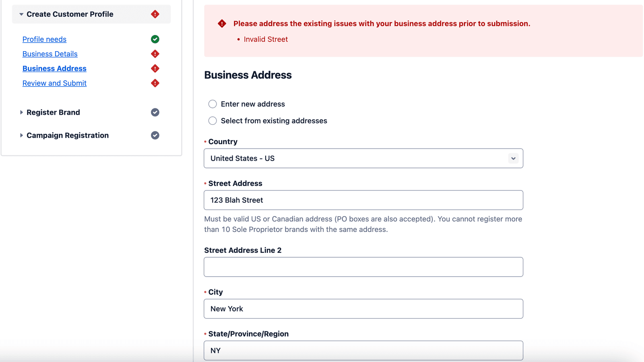Choose Select from existing addresses radio button
The image size is (644, 362).
(x=213, y=121)
